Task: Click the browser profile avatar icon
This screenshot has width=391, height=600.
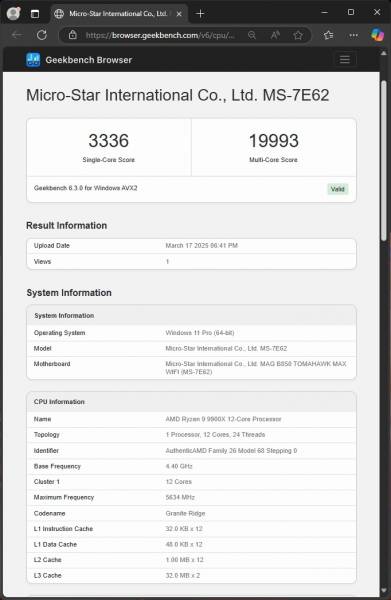Action: point(13,13)
